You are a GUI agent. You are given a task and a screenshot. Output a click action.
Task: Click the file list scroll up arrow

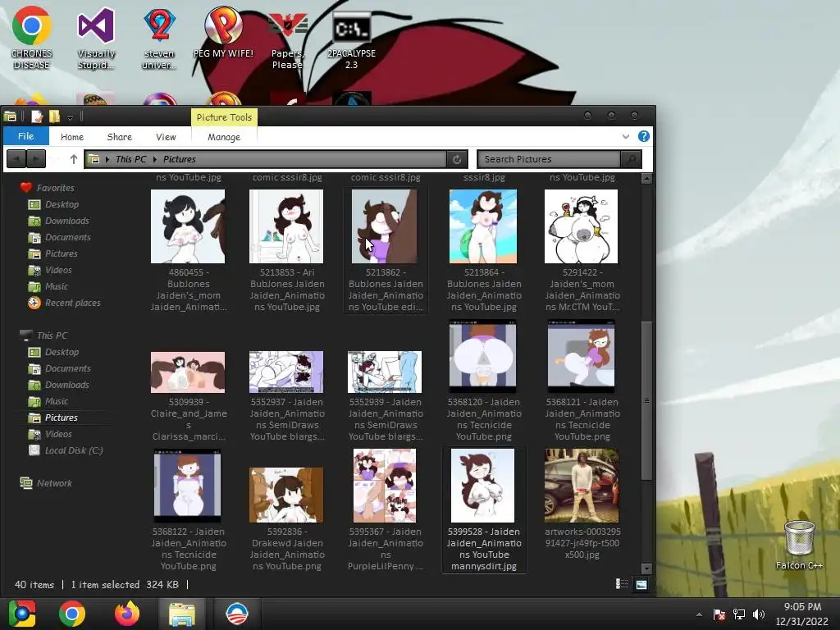tap(646, 178)
